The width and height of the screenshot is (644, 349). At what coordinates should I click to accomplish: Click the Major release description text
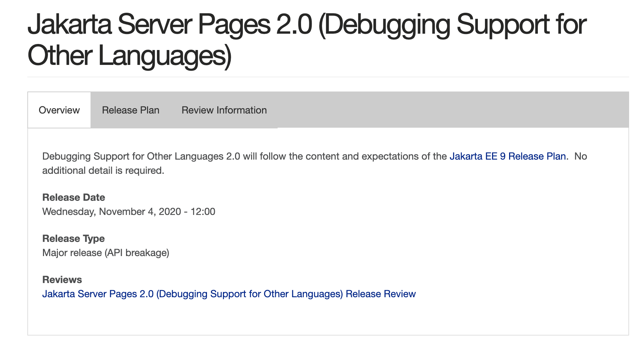(x=106, y=253)
